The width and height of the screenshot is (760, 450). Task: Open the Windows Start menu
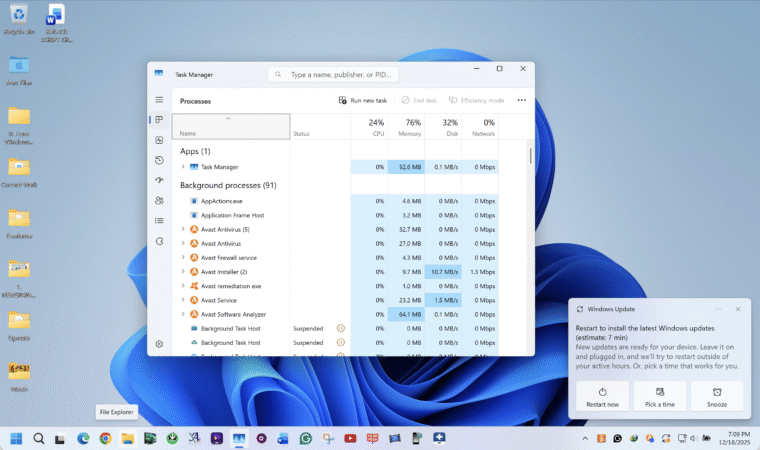16,438
